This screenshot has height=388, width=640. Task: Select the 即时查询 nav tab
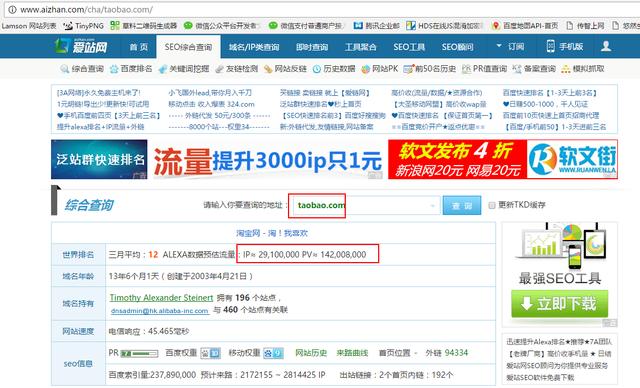tap(312, 47)
